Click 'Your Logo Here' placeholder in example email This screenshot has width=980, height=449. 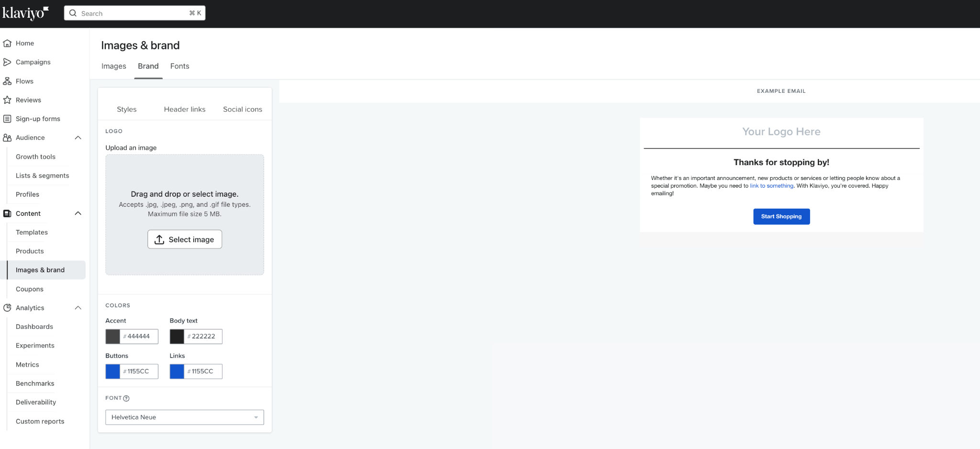tap(781, 132)
